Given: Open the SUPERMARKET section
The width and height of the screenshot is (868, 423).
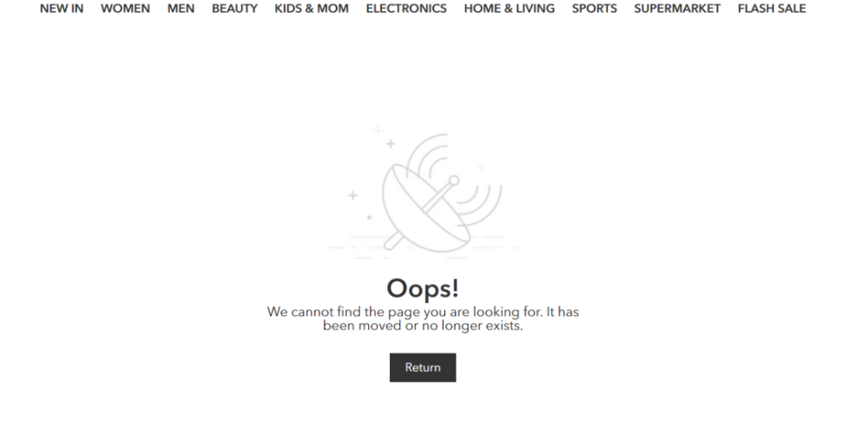Looking at the screenshot, I should click(x=677, y=9).
